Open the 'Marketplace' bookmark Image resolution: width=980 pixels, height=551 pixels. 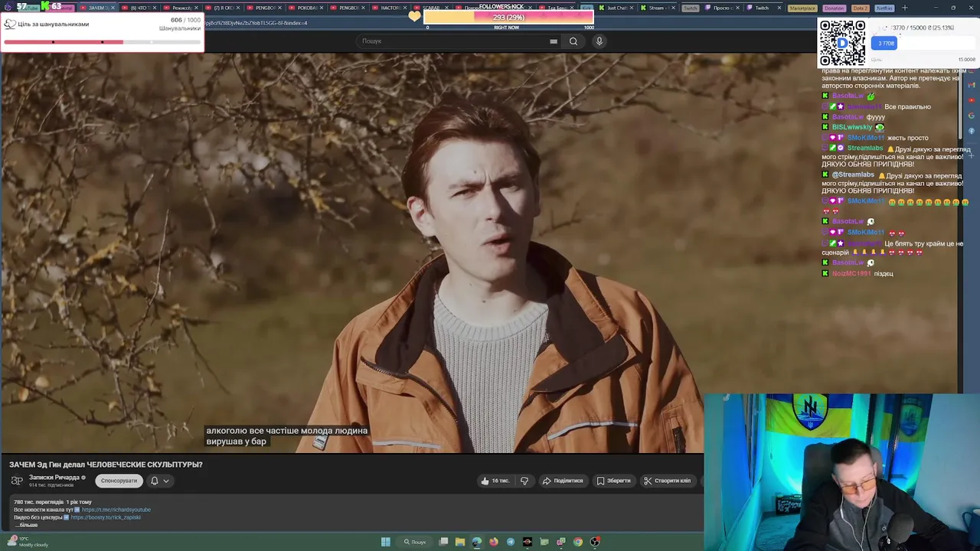pos(802,8)
